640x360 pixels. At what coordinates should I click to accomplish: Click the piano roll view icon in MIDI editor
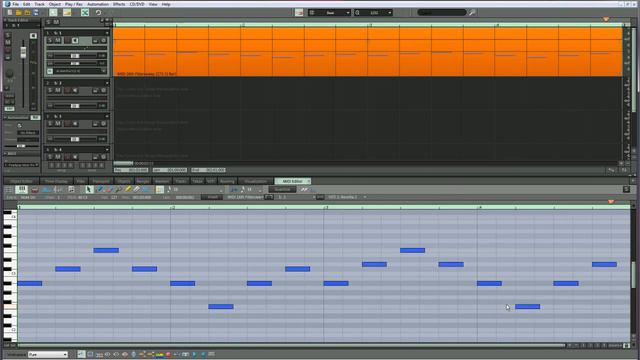[x=21, y=189]
